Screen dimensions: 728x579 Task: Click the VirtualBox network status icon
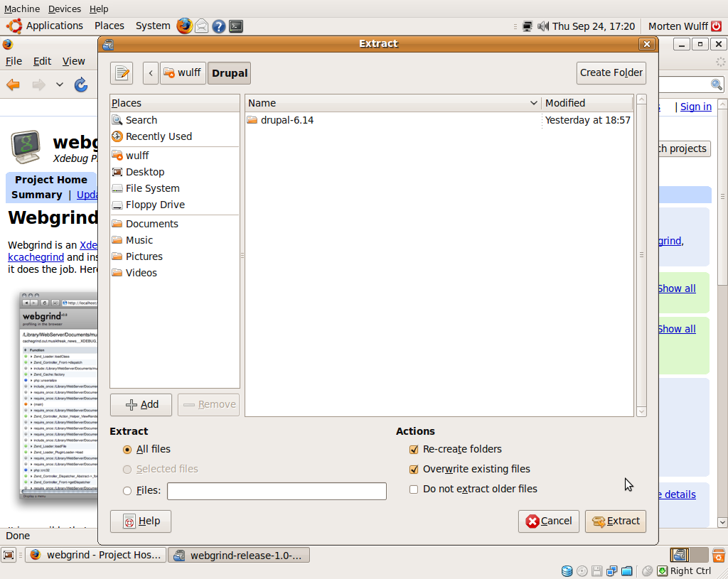(611, 570)
